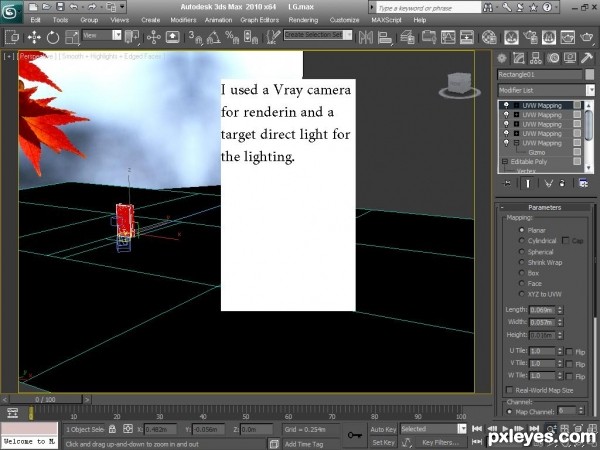Open the quick access toolbar dropdown arrow
The width and height of the screenshot is (600, 450).
(122, 7)
